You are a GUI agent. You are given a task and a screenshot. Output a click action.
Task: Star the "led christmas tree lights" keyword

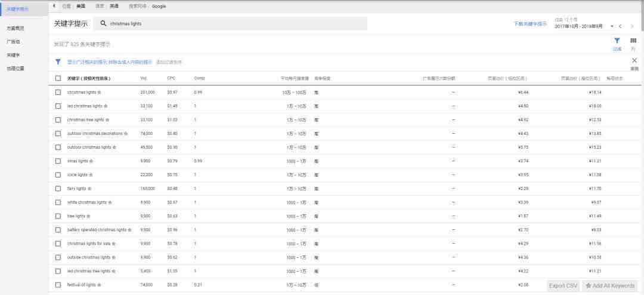coord(114,271)
